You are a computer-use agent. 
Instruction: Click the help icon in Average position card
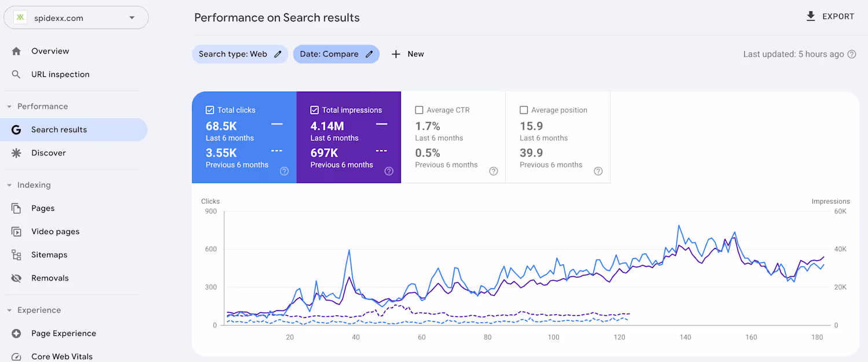click(x=598, y=171)
